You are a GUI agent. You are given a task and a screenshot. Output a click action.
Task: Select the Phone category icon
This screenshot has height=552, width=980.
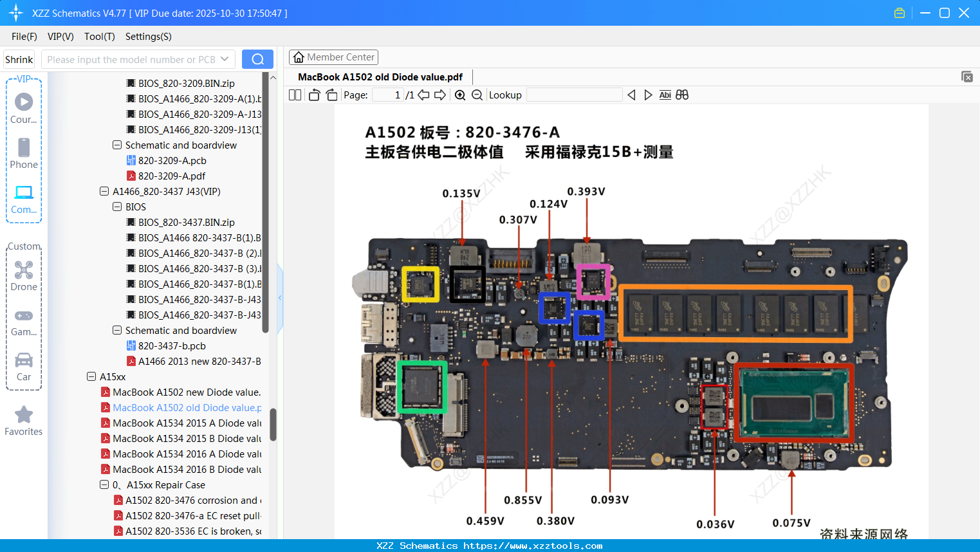(24, 153)
